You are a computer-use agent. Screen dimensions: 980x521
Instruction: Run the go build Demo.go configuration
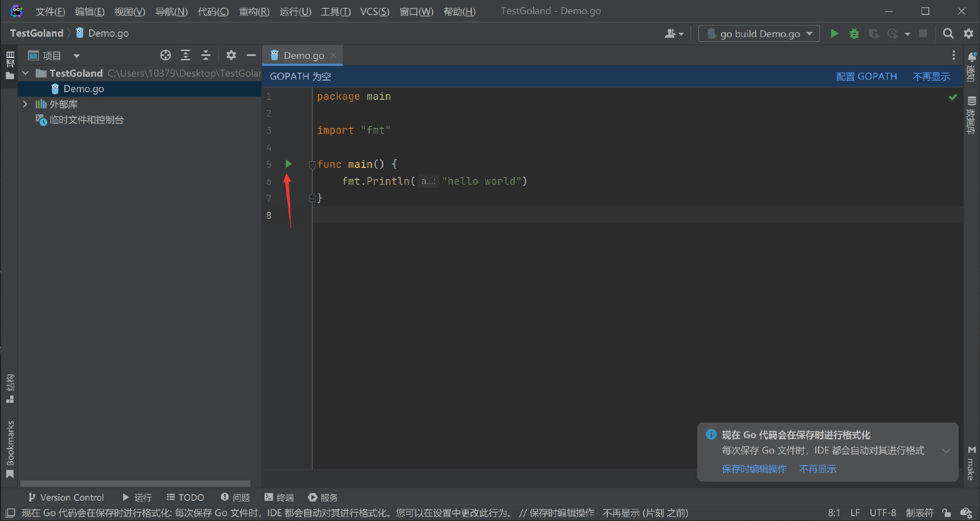pyautogui.click(x=834, y=33)
